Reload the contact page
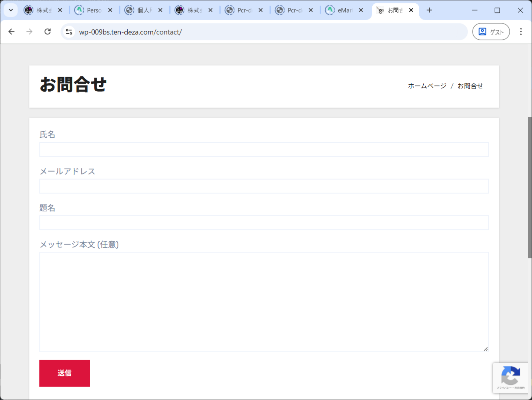Image resolution: width=532 pixels, height=400 pixels. click(48, 32)
